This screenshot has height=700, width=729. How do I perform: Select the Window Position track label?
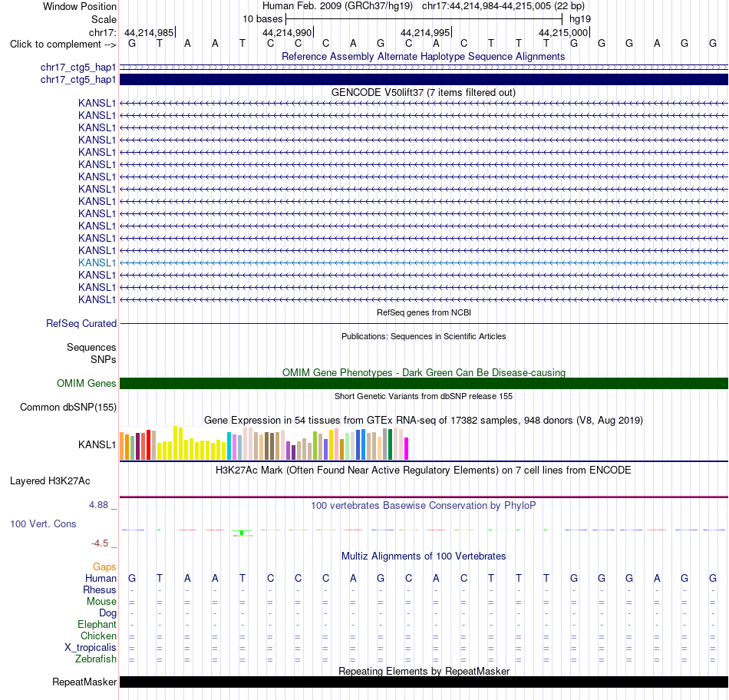[x=80, y=6]
